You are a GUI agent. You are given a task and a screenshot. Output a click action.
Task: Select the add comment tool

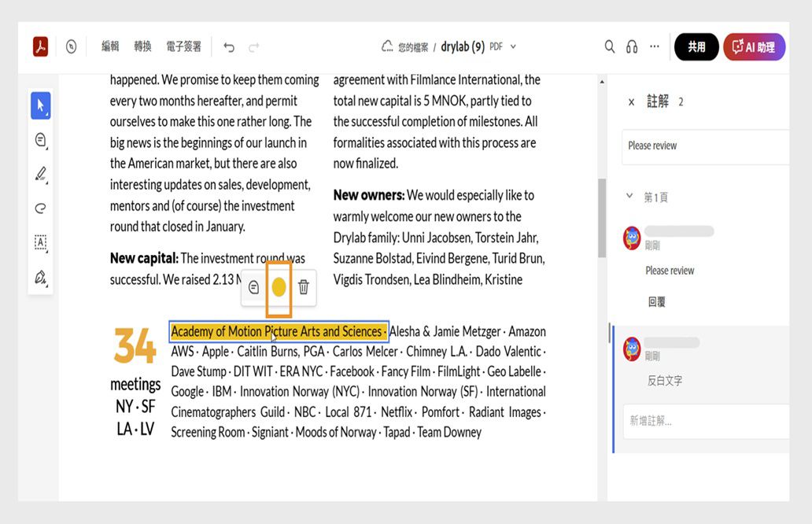40,140
